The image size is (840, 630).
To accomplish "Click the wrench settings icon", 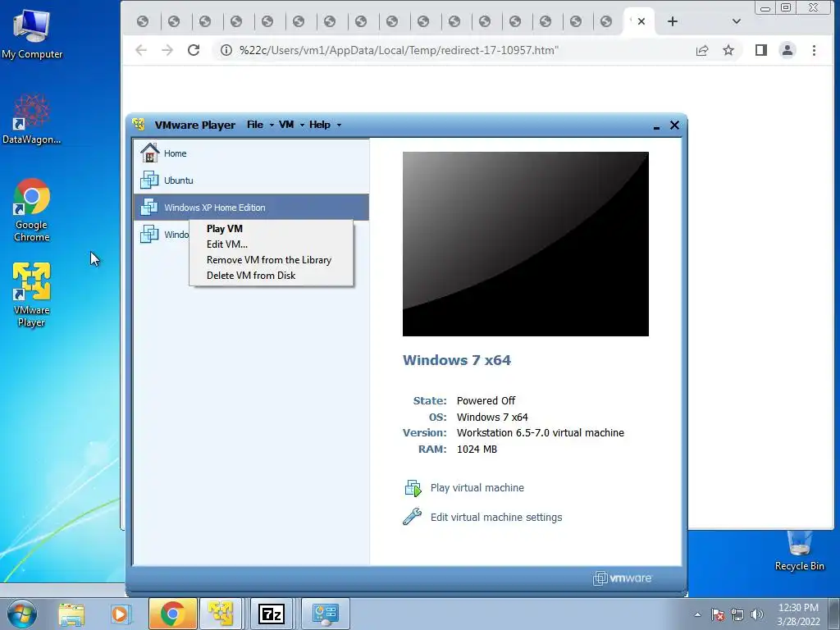I will pos(412,517).
